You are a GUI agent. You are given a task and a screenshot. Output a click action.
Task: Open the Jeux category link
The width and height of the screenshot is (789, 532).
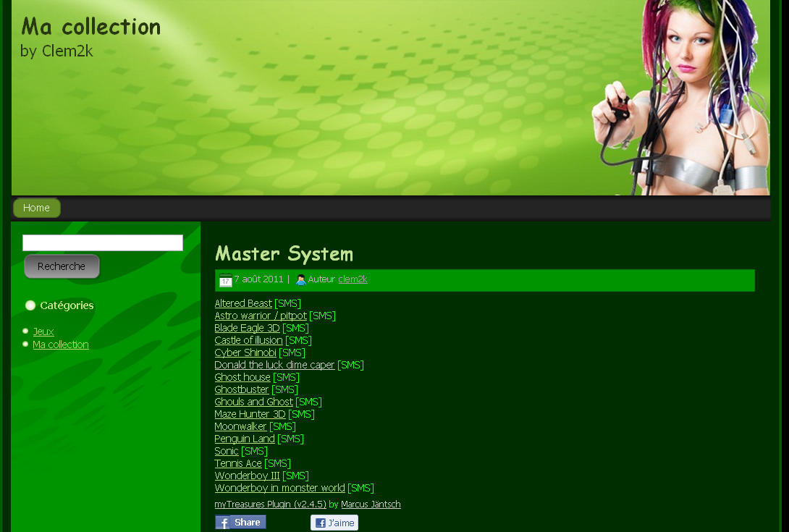coord(43,332)
